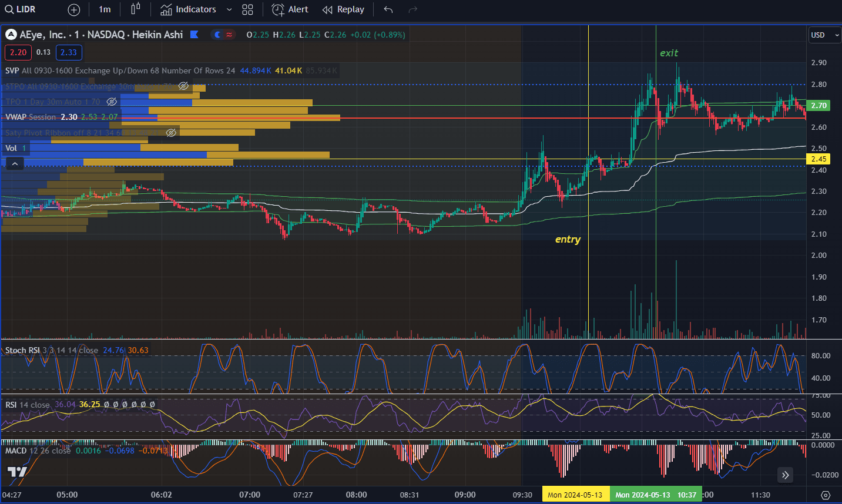The width and height of the screenshot is (842, 504).
Task: Open symbol search for LIDR
Action: click(21, 9)
